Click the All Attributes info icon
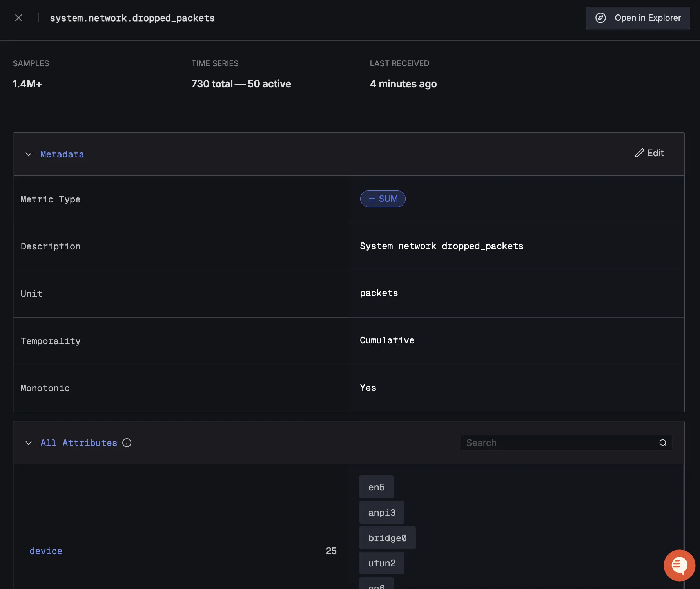This screenshot has width=700, height=589. pos(127,443)
